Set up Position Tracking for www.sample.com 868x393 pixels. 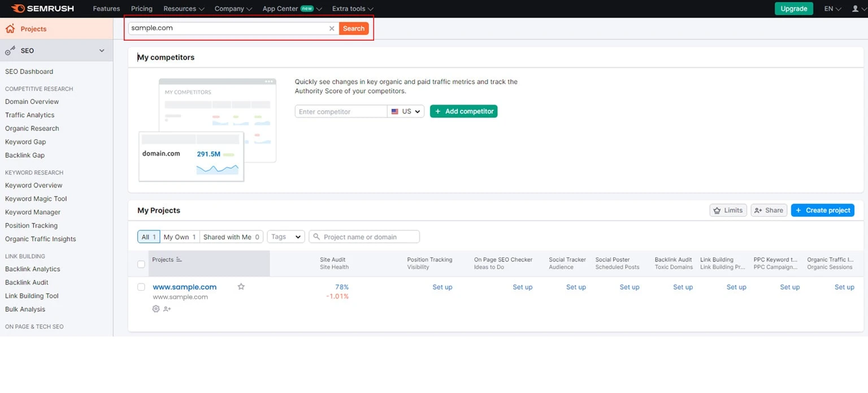(x=442, y=287)
